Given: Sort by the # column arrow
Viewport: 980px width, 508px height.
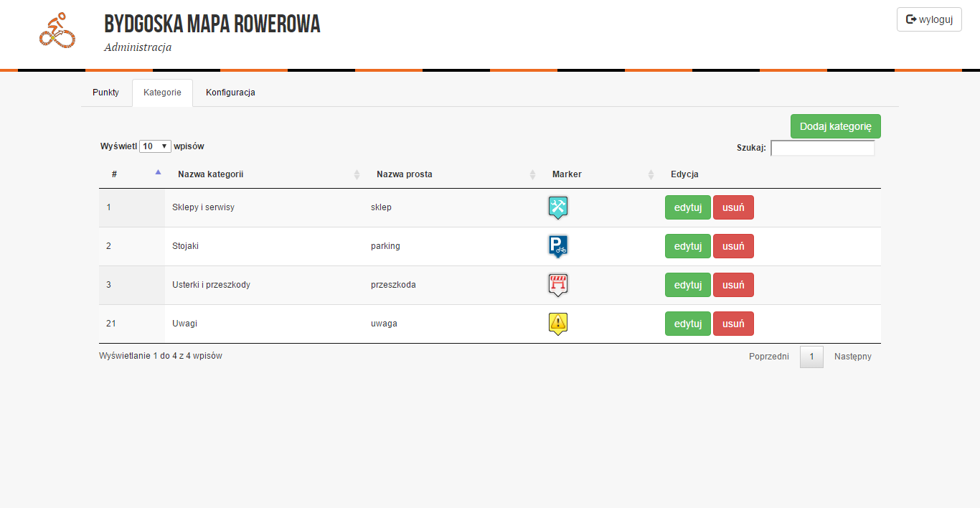Looking at the screenshot, I should coord(158,173).
